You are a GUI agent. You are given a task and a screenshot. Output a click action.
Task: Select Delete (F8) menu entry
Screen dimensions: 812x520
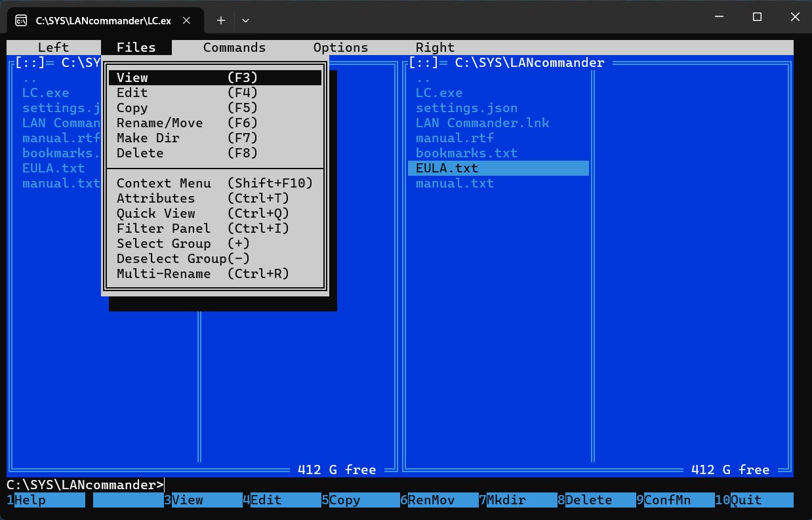point(215,153)
